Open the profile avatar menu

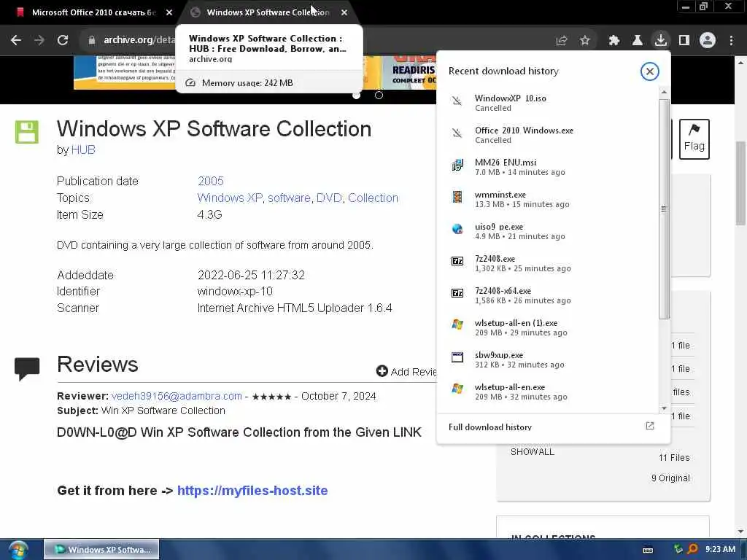click(x=708, y=41)
